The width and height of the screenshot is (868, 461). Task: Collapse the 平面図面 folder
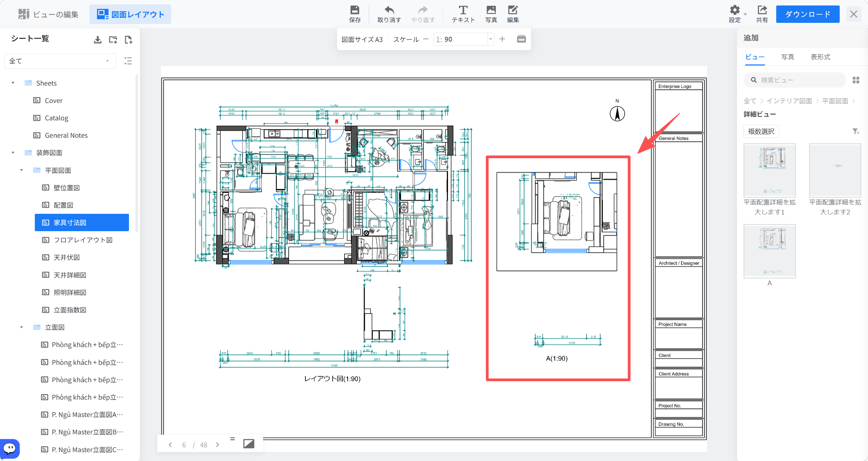point(21,170)
